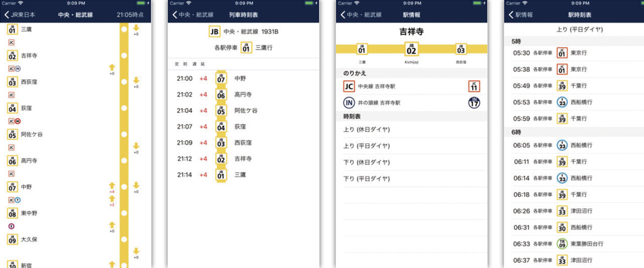The image size is (644, 268).
Task: Select JB03 西荻窪 station in line list
Action: (x=23, y=82)
